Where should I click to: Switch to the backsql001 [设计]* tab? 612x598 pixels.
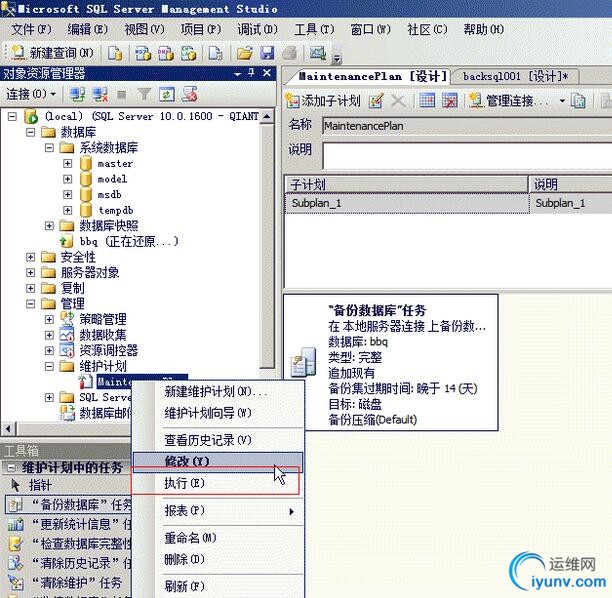(x=515, y=76)
